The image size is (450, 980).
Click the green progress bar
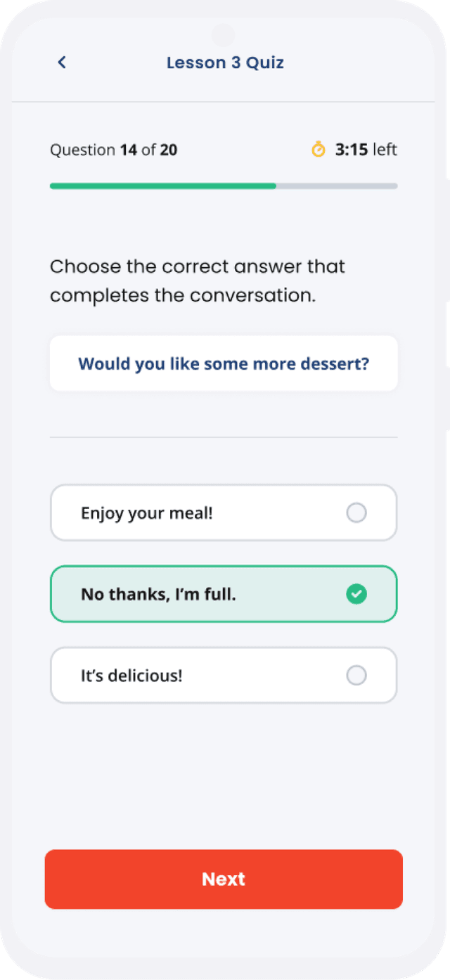click(162, 186)
